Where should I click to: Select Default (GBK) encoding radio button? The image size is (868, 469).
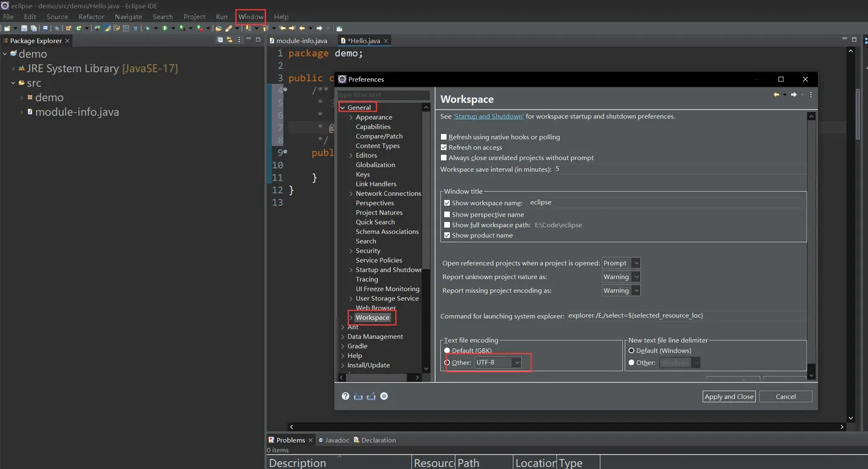(x=447, y=351)
